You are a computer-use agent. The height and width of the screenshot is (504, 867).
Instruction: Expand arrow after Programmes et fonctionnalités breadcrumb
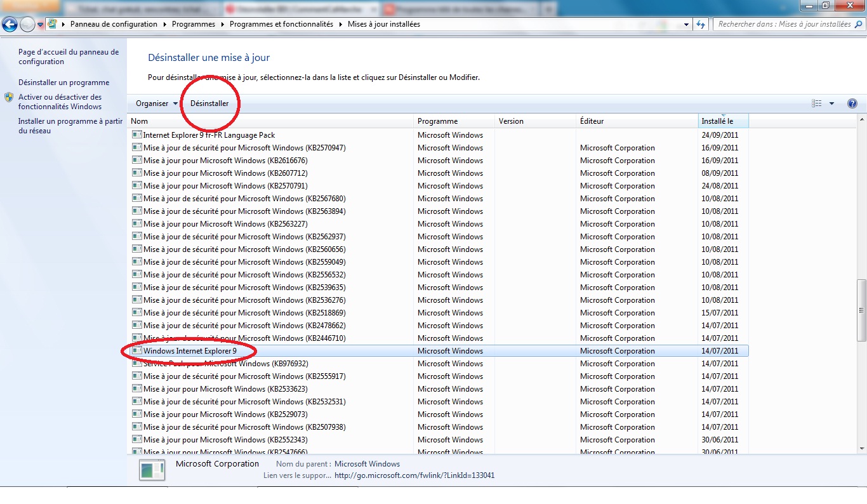pos(340,24)
